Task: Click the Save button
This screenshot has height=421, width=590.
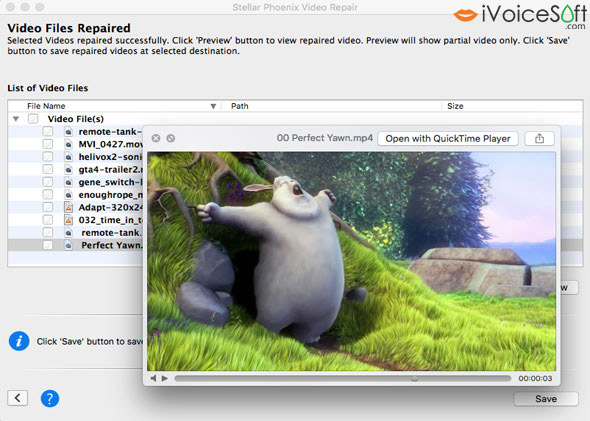Action: [546, 399]
